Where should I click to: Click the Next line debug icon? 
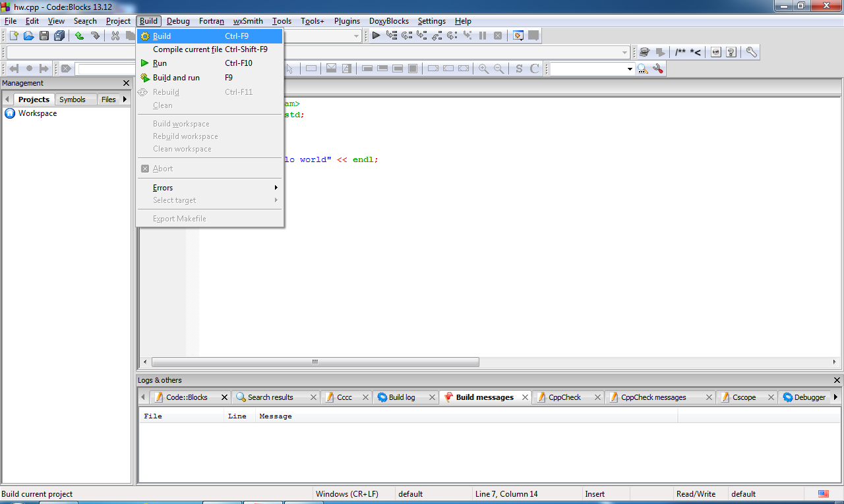tap(407, 36)
